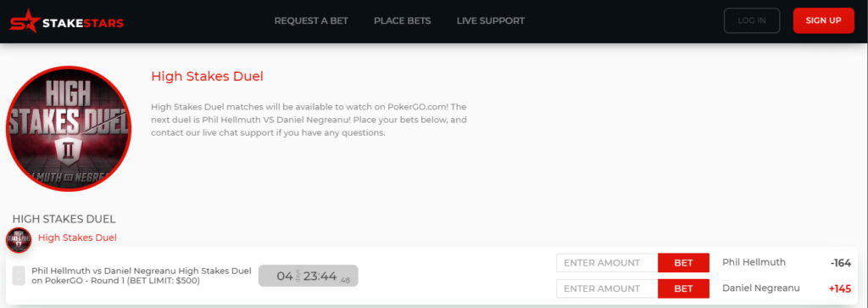This screenshot has width=868, height=308.
Task: Open the Request a Bet menu item
Action: pyautogui.click(x=311, y=21)
